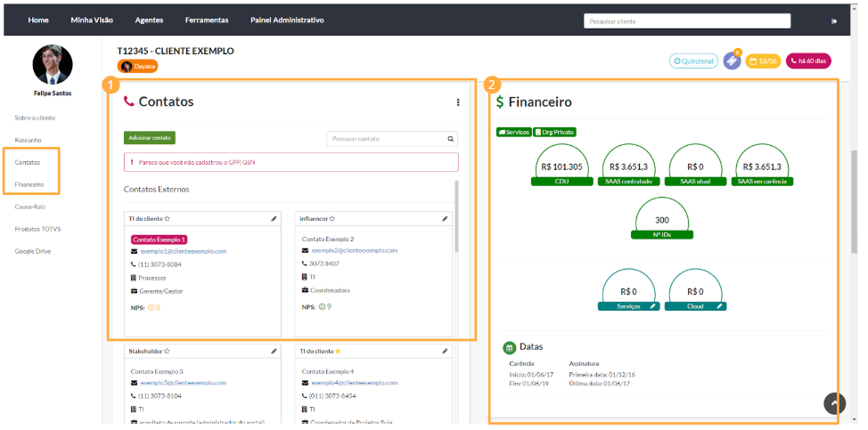Click the edit pencil on influencer card
Viewport: 868px width, 430px height.
coord(445,218)
